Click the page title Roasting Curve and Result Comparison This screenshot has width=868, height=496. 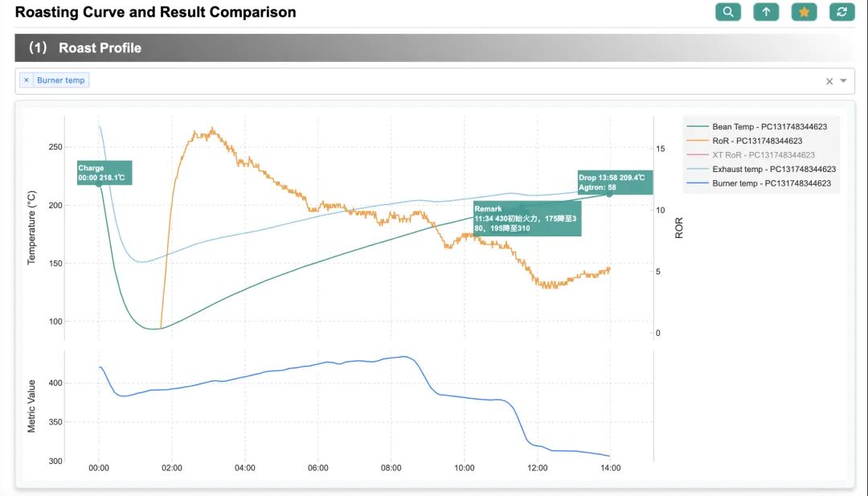tap(156, 12)
